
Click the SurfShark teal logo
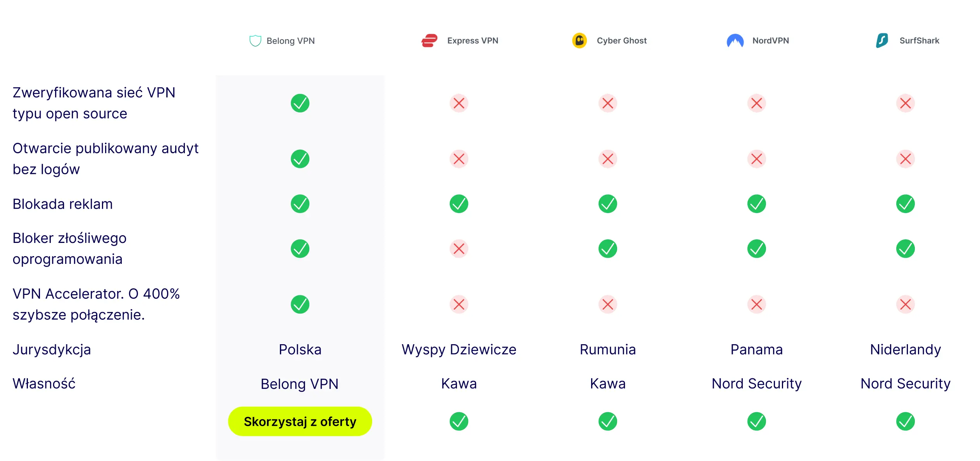pos(882,41)
